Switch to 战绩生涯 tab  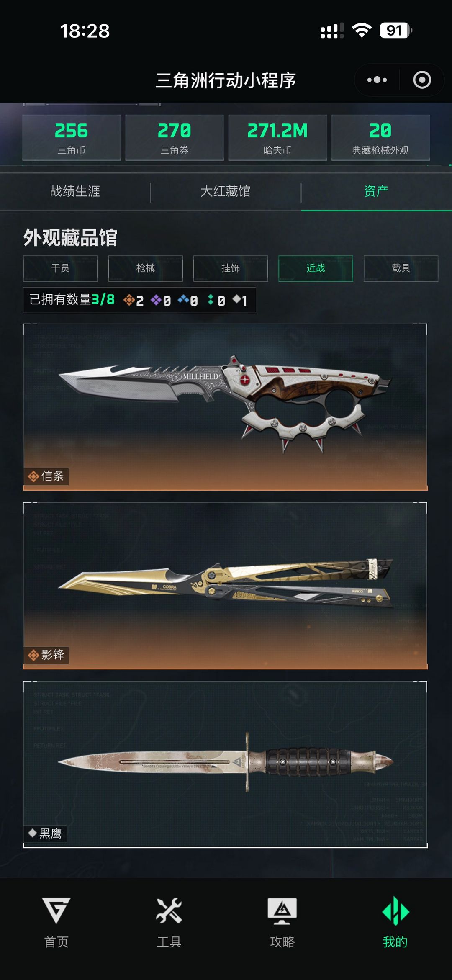click(75, 191)
